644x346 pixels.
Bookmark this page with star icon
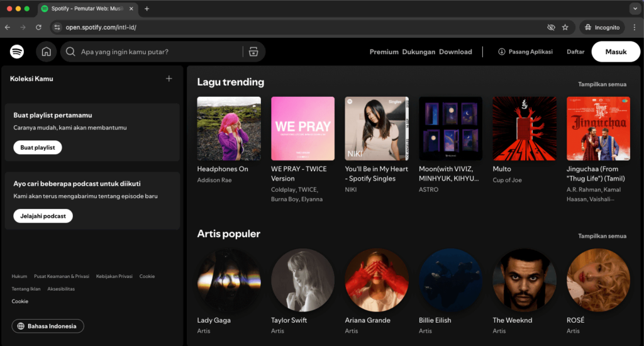[x=565, y=28]
